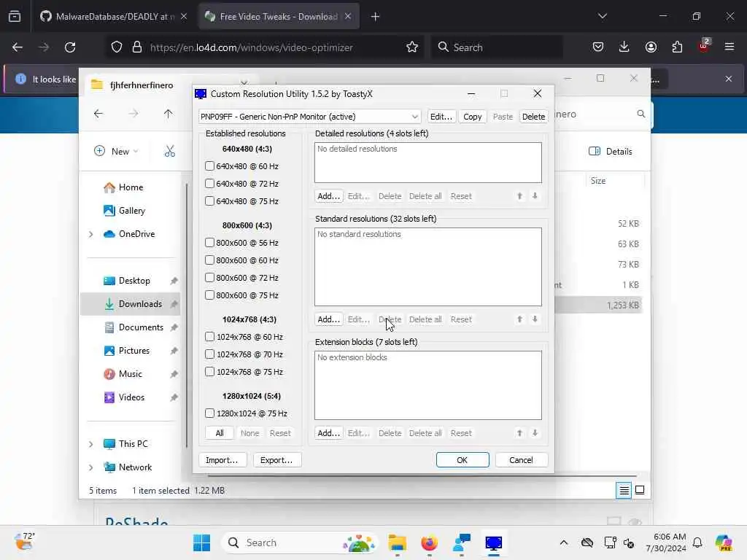
Task: Tick 800x600 @ 56 Hz checkbox
Action: tap(209, 243)
